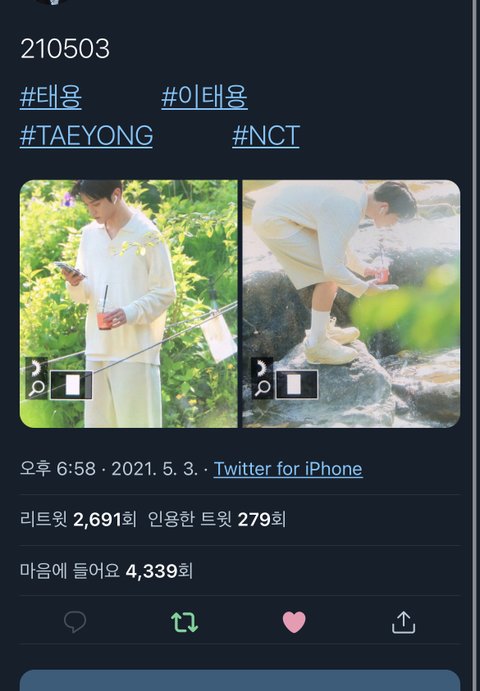Open the #이태용 hashtag
The width and height of the screenshot is (480, 691).
[x=205, y=97]
